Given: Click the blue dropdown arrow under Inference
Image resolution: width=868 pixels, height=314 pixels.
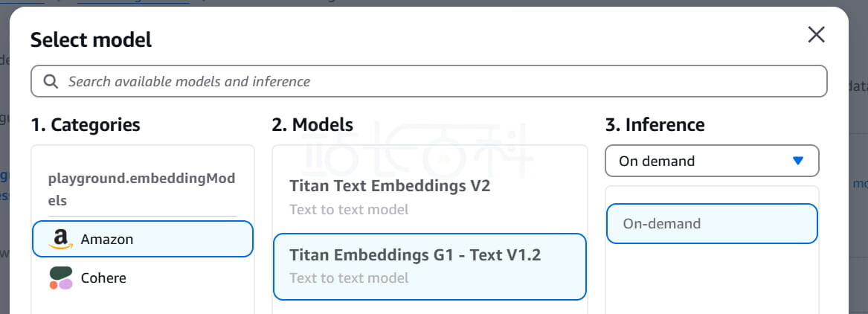Looking at the screenshot, I should coord(798,161).
